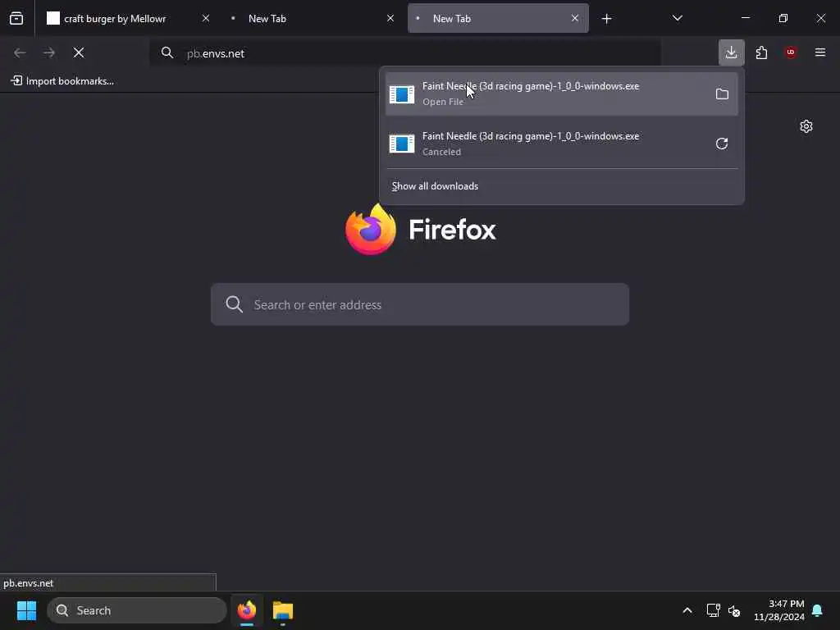Click the taskbar Search box
The width and height of the screenshot is (840, 630).
pyautogui.click(x=137, y=610)
